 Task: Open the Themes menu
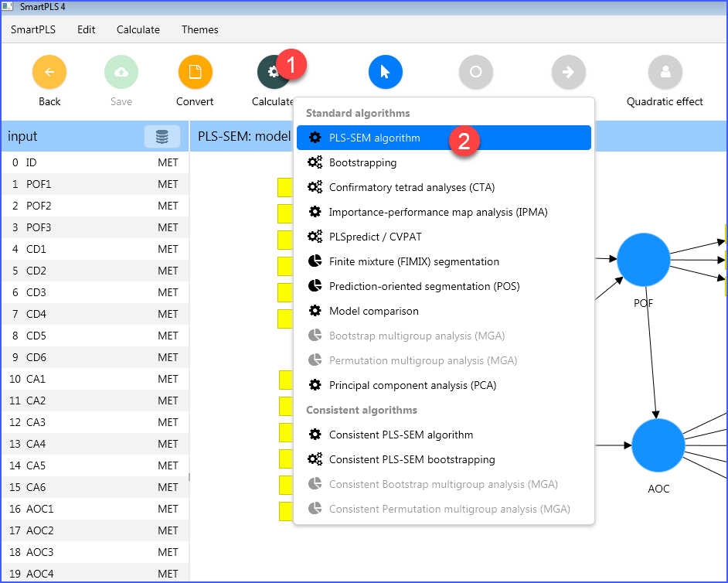[x=199, y=29]
